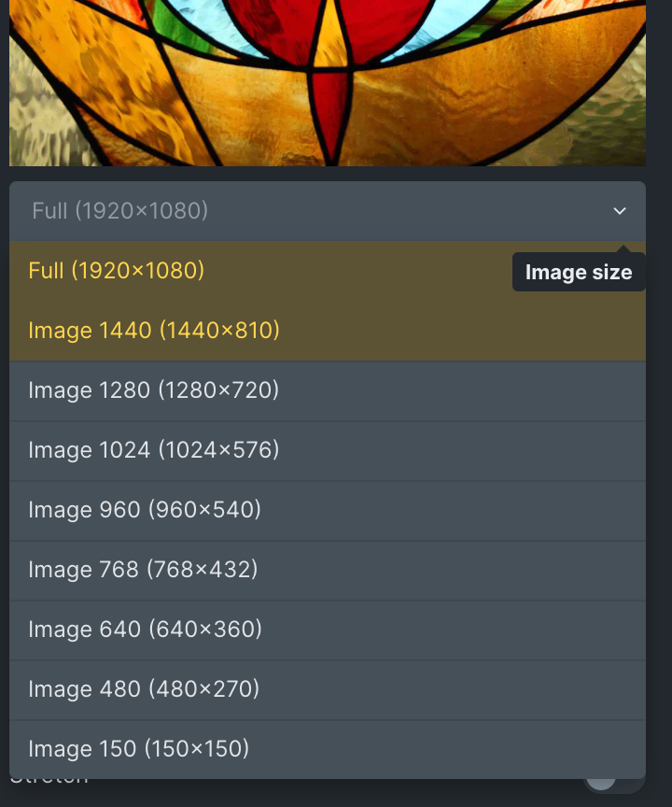This screenshot has width=672, height=807.
Task: Click the Full (1920×1080) combo box field
Action: click(x=328, y=211)
